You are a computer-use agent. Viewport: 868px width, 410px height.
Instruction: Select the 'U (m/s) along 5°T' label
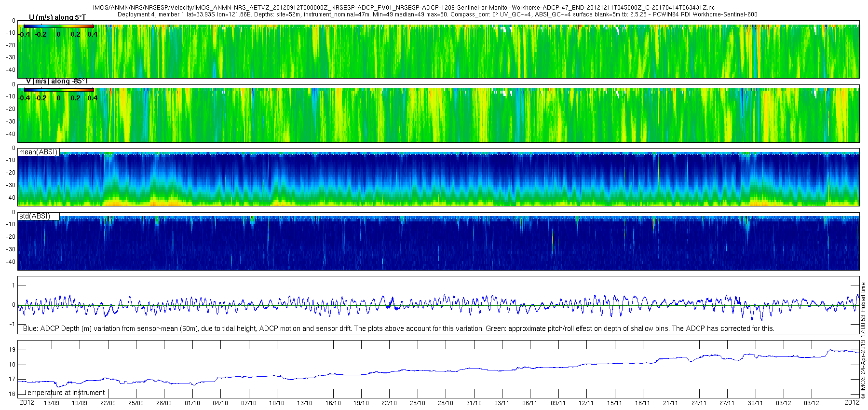(x=57, y=17)
